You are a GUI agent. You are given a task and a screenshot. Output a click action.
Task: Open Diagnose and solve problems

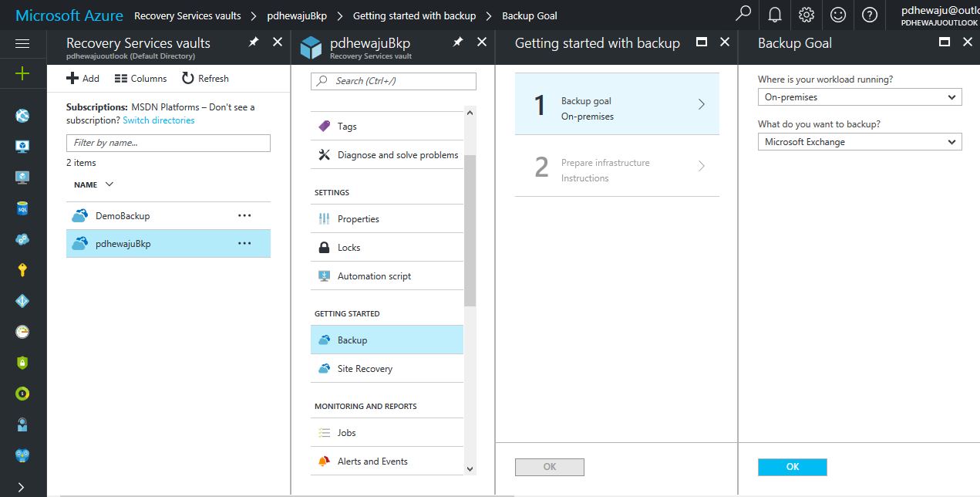387,155
